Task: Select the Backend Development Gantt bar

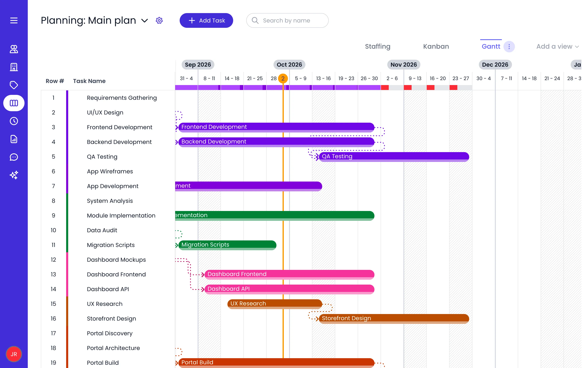Action: (x=276, y=142)
